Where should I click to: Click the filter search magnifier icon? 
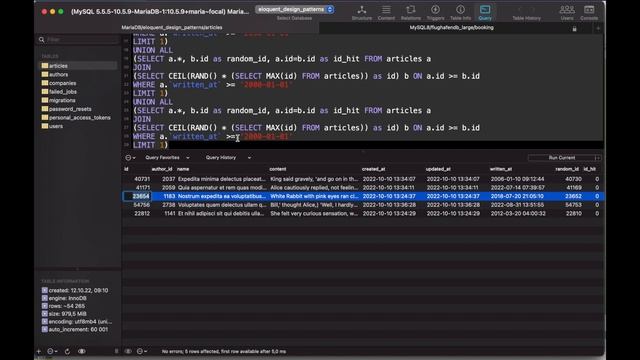click(42, 40)
